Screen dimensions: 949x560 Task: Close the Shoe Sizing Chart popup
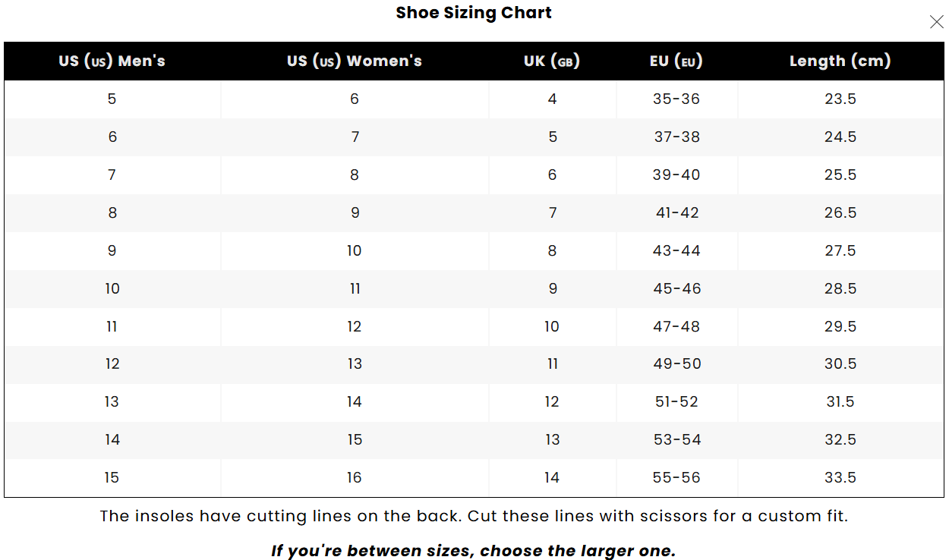tap(936, 22)
